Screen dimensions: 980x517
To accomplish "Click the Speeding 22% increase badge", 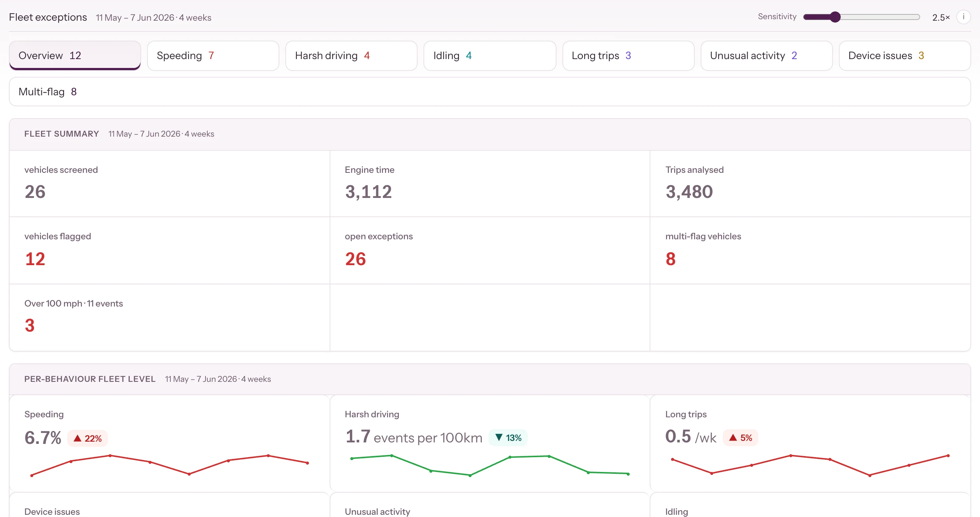I will 88,438.
